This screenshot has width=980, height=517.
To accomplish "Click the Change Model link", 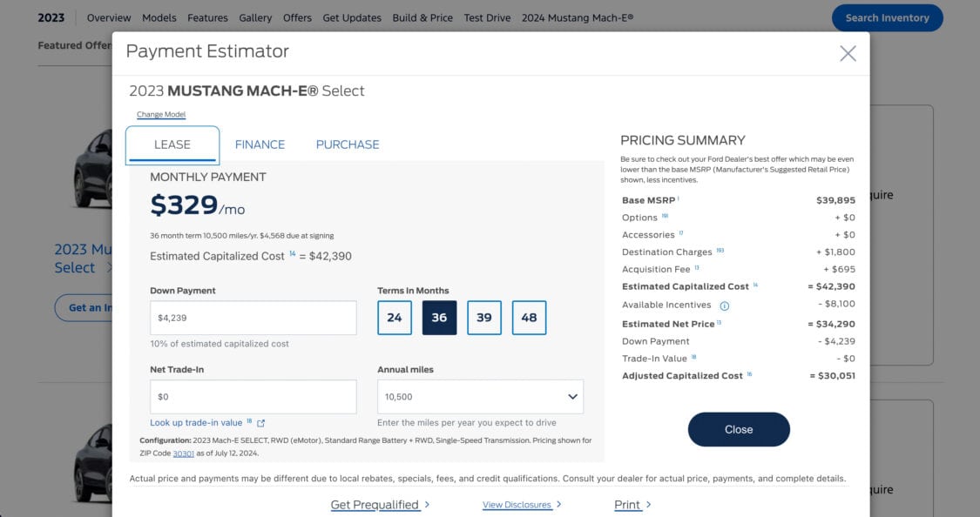I will coord(161,114).
